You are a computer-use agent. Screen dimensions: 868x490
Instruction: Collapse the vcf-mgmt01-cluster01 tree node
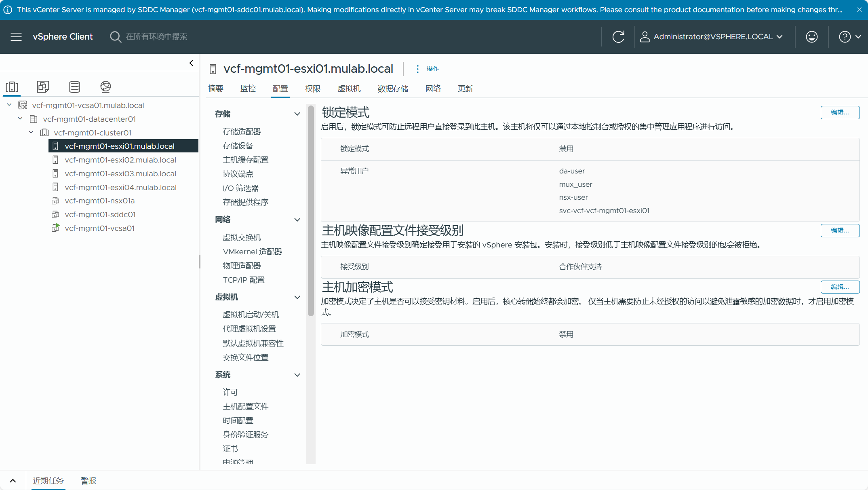tap(31, 132)
